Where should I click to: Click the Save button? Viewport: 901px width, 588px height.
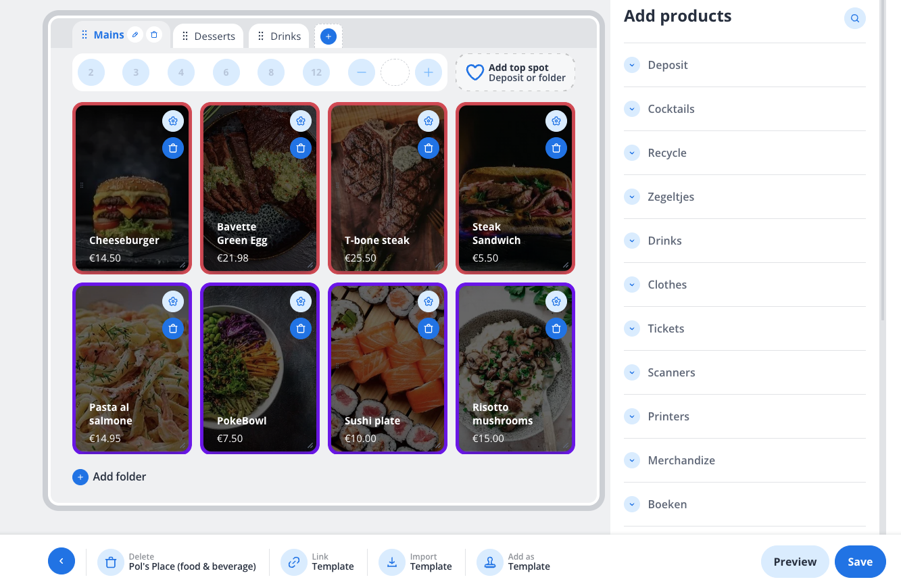[860, 562]
